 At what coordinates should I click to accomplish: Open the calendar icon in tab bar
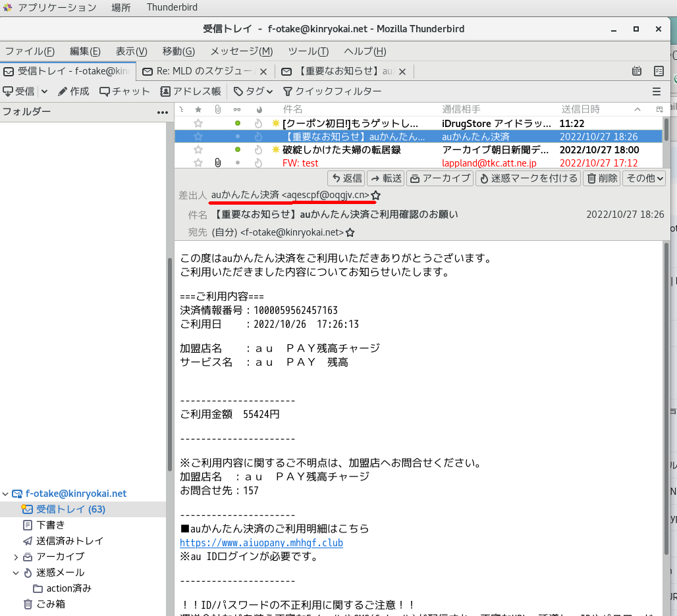[636, 71]
